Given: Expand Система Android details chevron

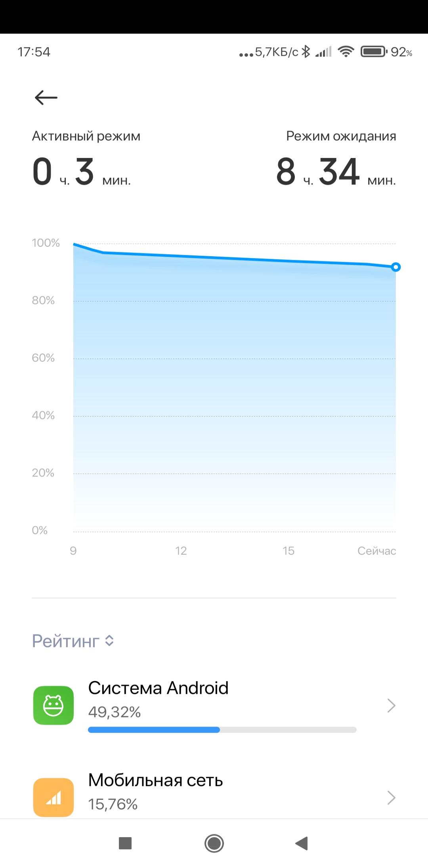Looking at the screenshot, I should point(391,705).
